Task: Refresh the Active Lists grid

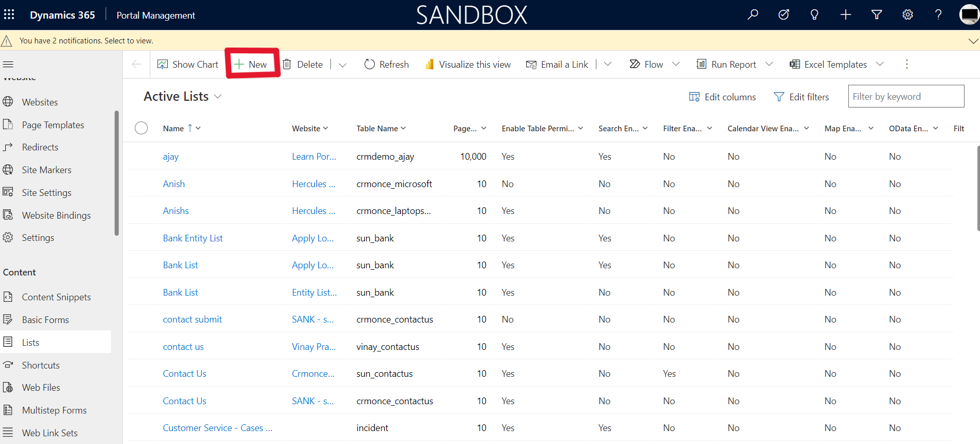Action: pos(387,64)
